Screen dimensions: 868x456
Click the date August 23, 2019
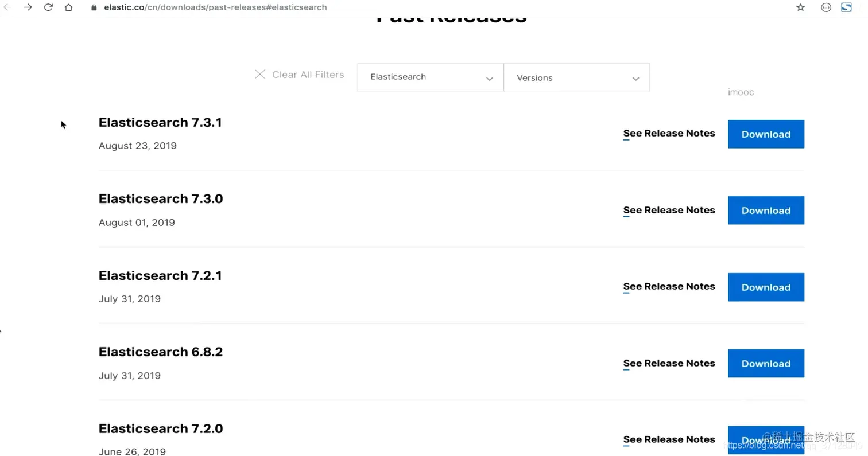(x=138, y=146)
